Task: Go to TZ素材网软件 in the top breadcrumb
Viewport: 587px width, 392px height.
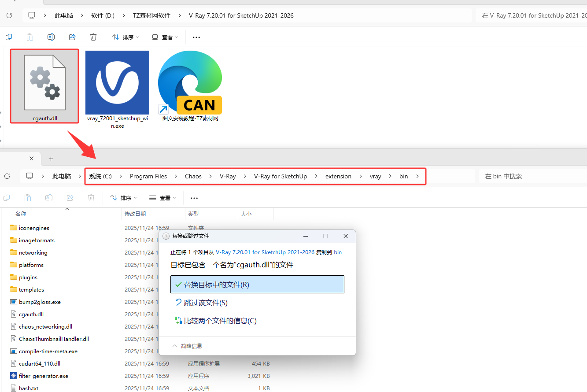Action: click(152, 15)
